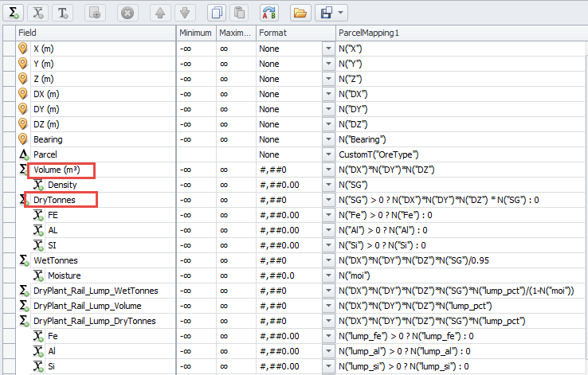The image size is (588, 375).
Task: Click the add sum field toolbar icon
Action: (x=14, y=13)
